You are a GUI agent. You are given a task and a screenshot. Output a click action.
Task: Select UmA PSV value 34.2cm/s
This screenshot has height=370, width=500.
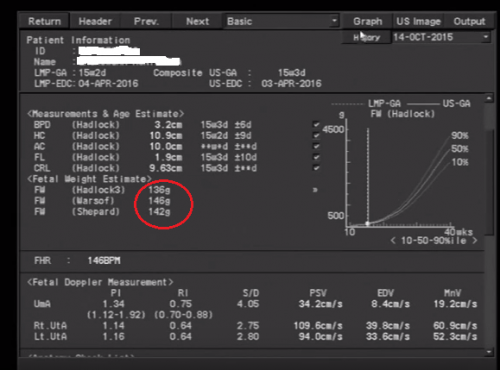click(320, 304)
